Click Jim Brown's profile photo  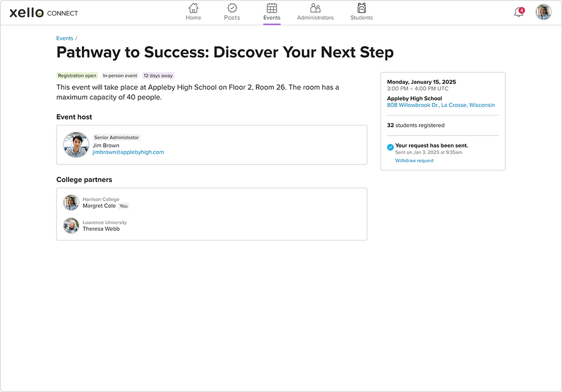pyautogui.click(x=76, y=145)
